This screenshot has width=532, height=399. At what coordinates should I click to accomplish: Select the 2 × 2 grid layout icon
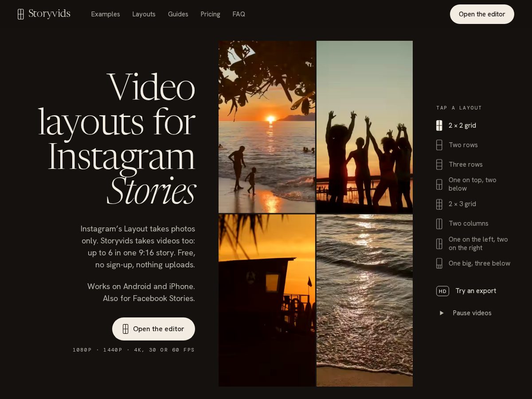point(439,125)
